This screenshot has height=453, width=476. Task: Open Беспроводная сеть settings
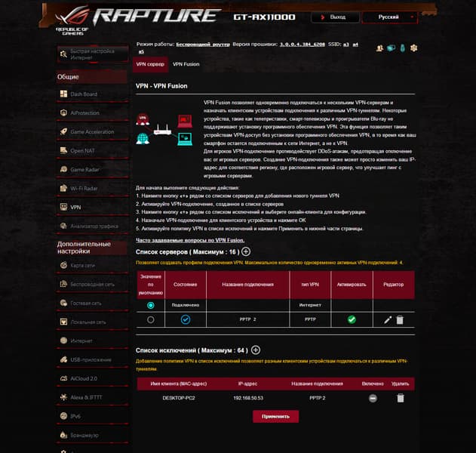point(92,284)
